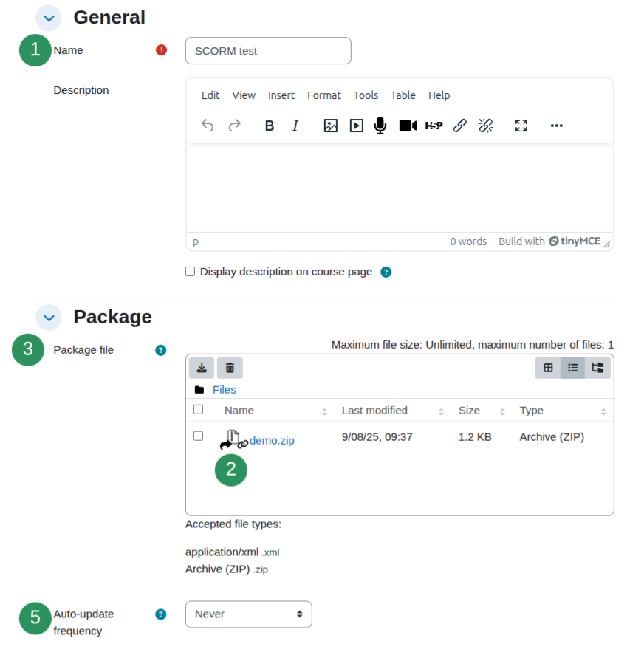Toggle fullscreen mode in the editor
Image resolution: width=644 pixels, height=655 pixels.
pos(521,126)
